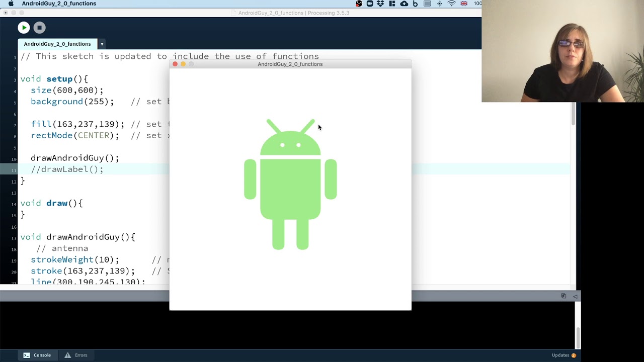Minimize the sketch output window with yellow button
This screenshot has height=362, width=644.
(183, 64)
